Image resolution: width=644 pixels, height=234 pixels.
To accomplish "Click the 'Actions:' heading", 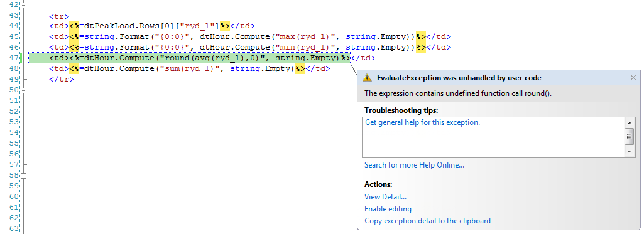I will [378, 184].
